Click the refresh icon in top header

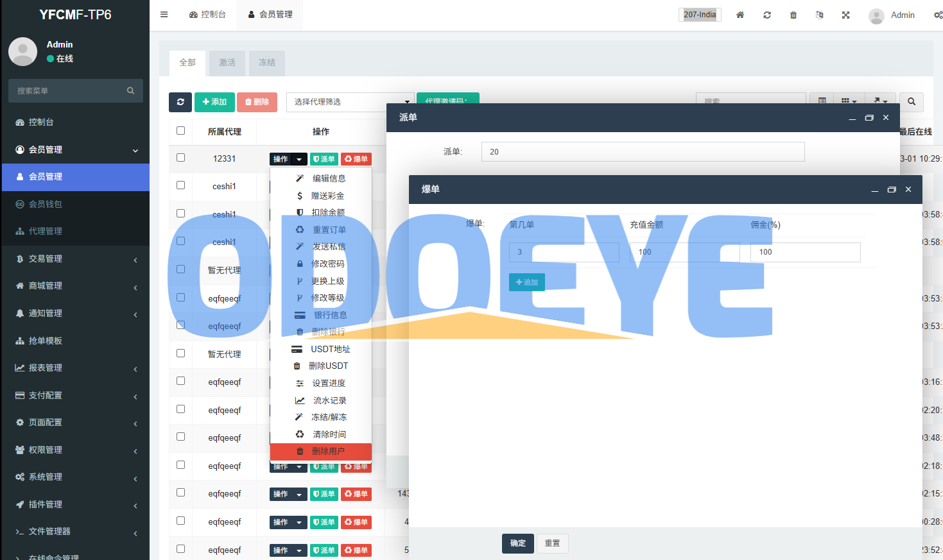(x=767, y=15)
